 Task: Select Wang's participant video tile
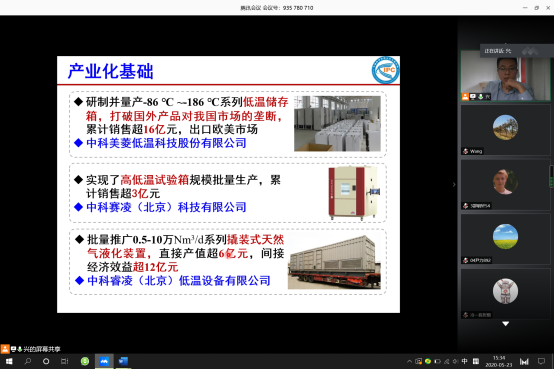(506, 130)
